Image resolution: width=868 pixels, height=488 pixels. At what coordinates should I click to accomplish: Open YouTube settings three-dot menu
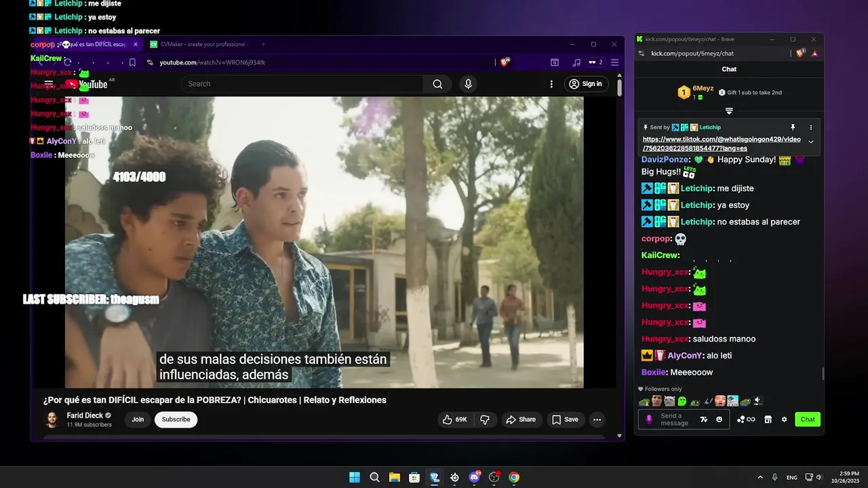tap(551, 84)
